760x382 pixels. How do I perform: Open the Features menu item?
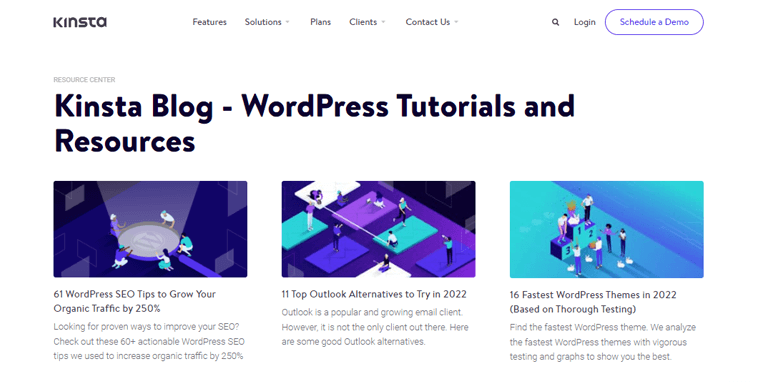(x=209, y=22)
